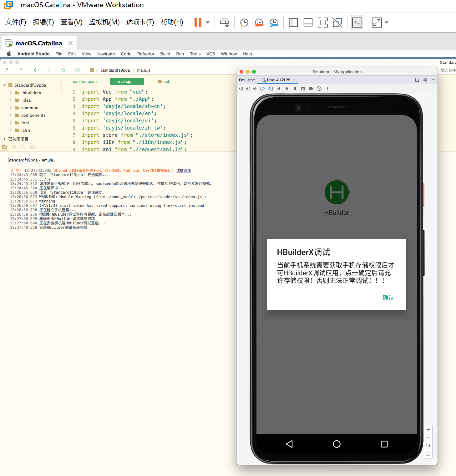
Task: Click emulator power button icon
Action: (241, 89)
